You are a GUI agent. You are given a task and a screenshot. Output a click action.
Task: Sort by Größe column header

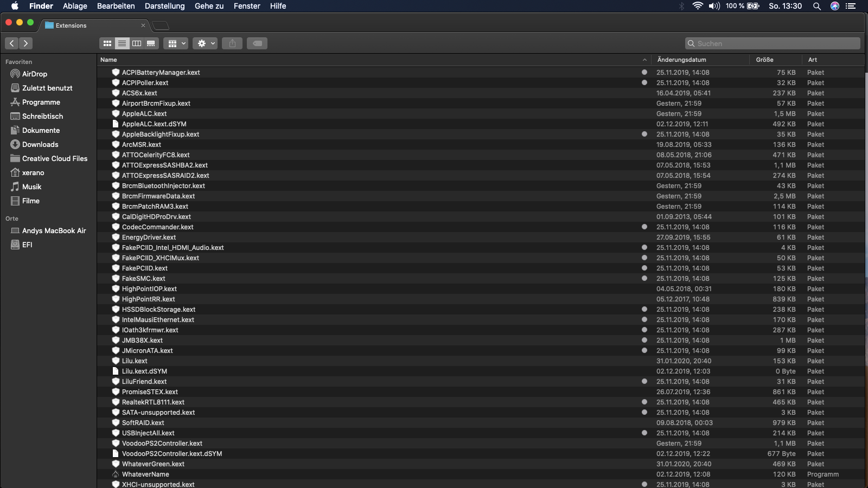(x=776, y=60)
